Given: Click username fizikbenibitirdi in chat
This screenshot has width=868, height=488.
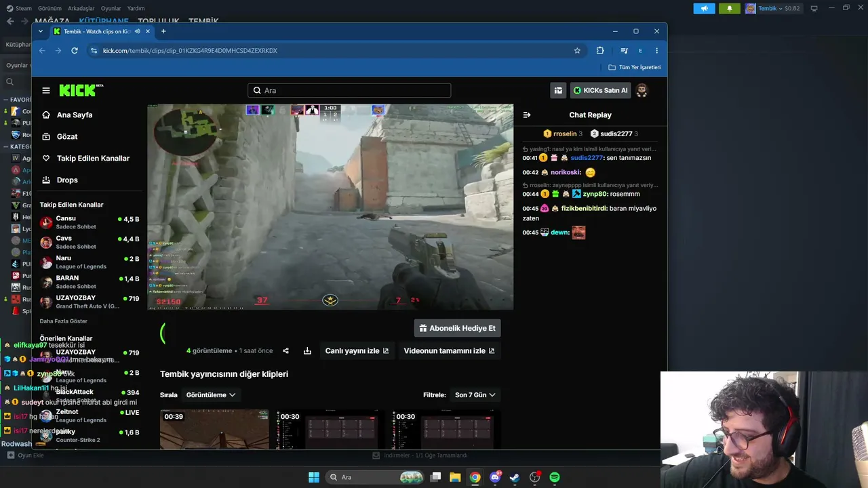Looking at the screenshot, I should [584, 209].
